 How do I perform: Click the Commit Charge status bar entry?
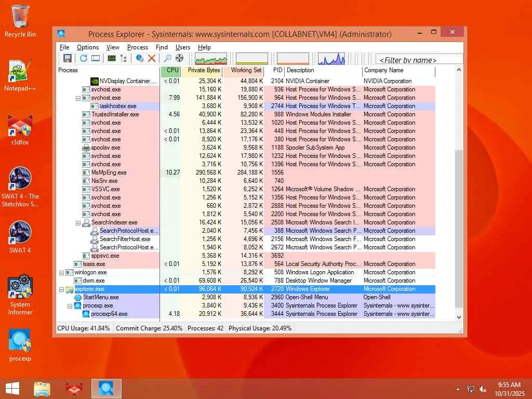tap(149, 328)
